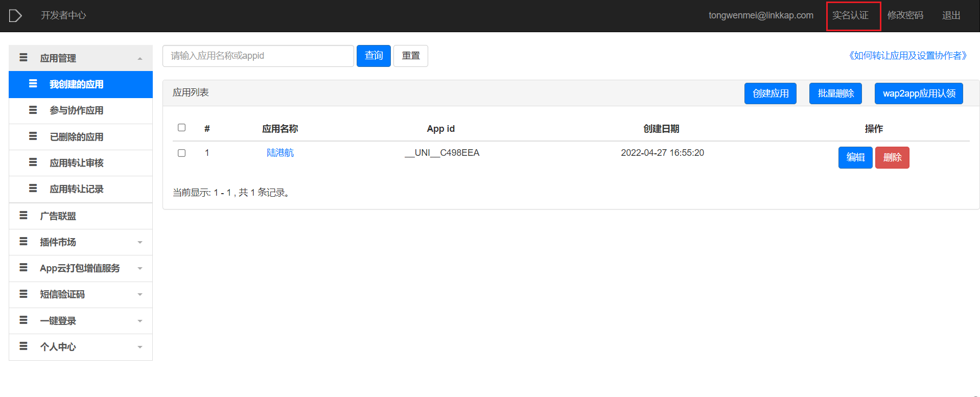Click the list icon beside 应用管理
Image resolution: width=980 pixels, height=397 pixels.
(24, 58)
